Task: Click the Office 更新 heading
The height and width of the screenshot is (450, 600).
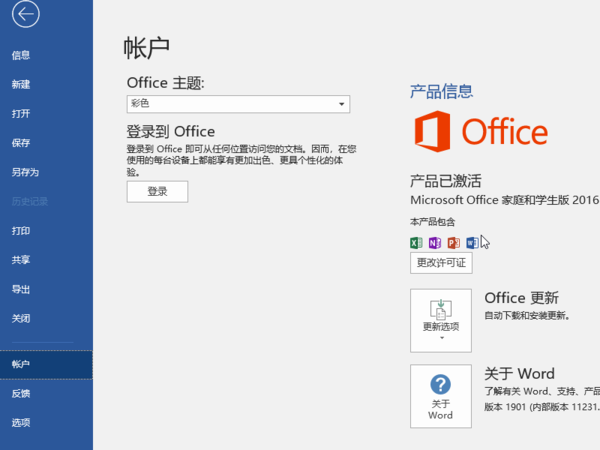Action: pos(522,298)
